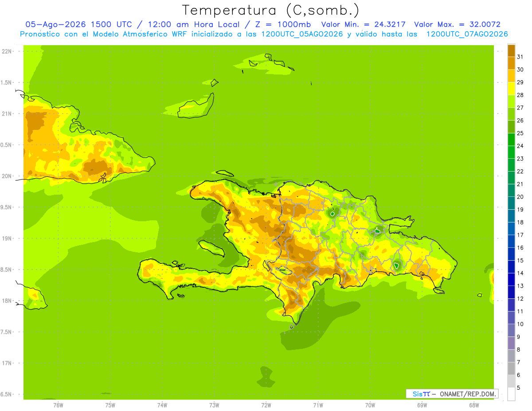Click the legend value 31
Screen dimensions: 532x411
tap(520, 57)
